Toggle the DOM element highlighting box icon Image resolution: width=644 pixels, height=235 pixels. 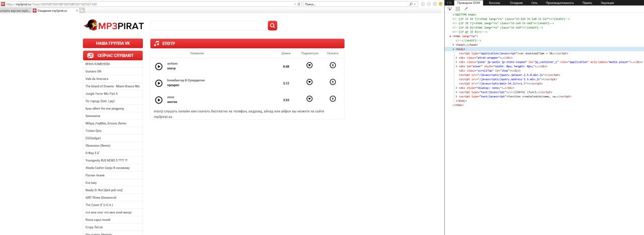pyautogui.click(x=458, y=9)
